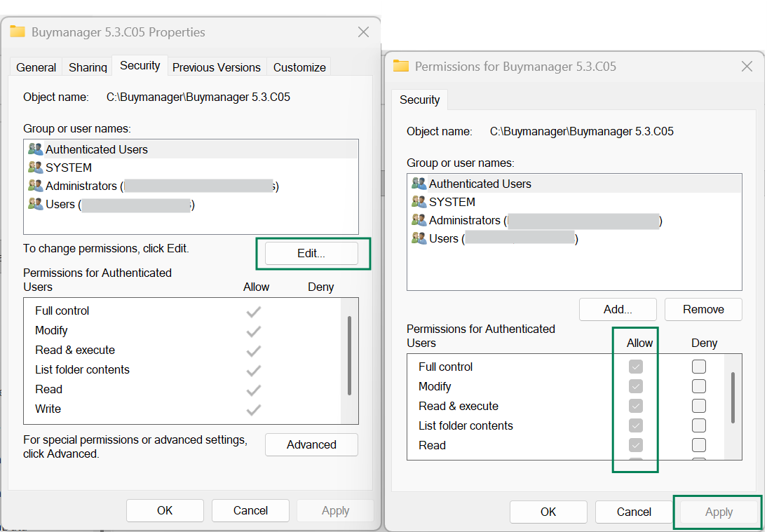767x532 pixels.
Task: Click the folder icon in Properties title bar
Action: point(18,32)
